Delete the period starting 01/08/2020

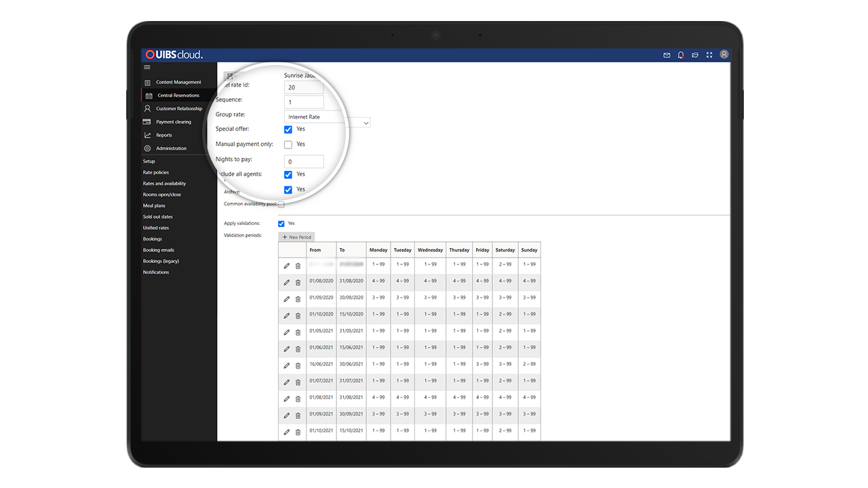[x=298, y=283]
